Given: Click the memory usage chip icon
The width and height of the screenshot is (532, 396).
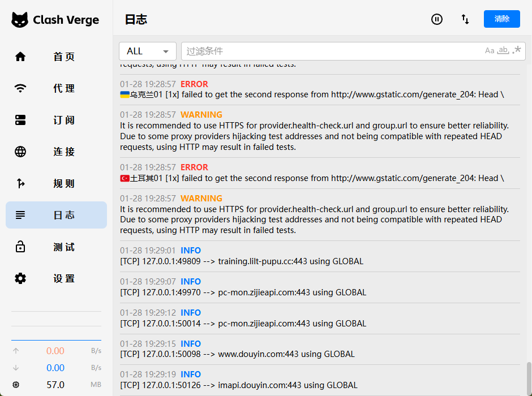Looking at the screenshot, I should [x=16, y=385].
